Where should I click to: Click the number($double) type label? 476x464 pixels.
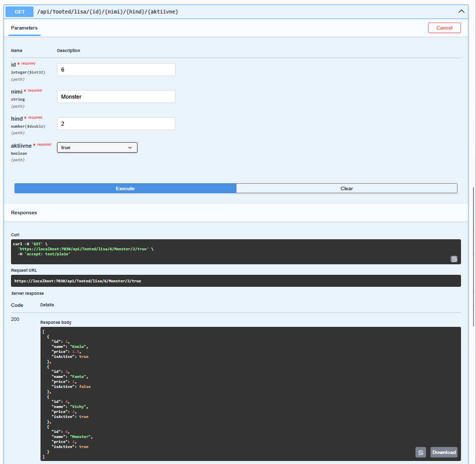point(28,127)
